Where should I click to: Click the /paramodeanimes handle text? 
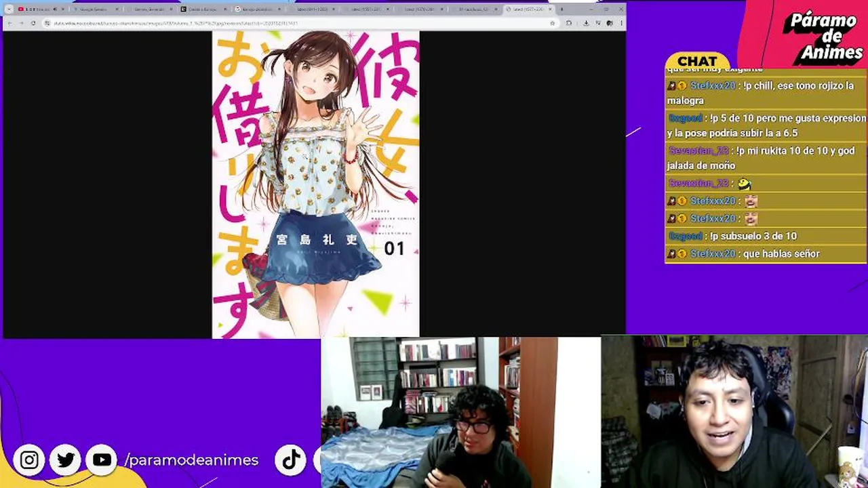pyautogui.click(x=191, y=460)
